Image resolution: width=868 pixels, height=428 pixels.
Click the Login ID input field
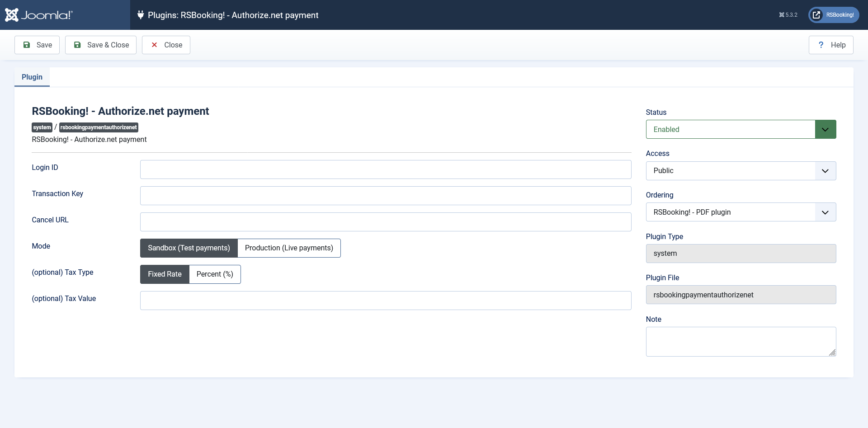click(x=386, y=169)
